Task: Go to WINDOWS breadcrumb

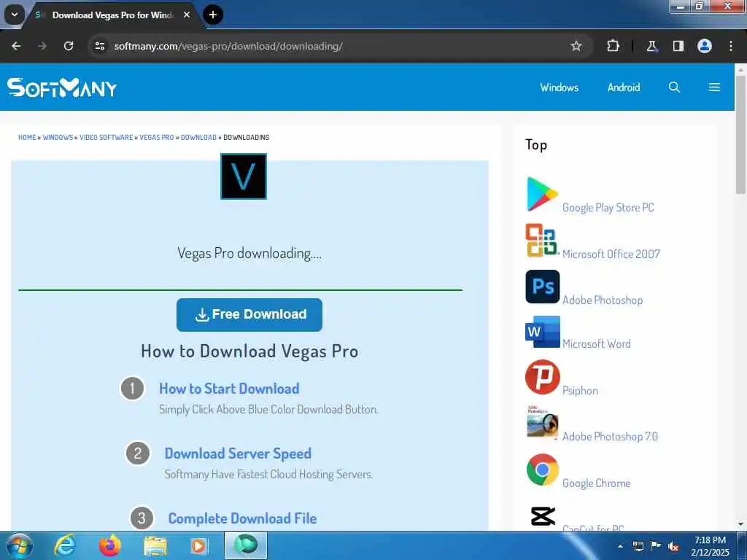Action: pyautogui.click(x=58, y=137)
